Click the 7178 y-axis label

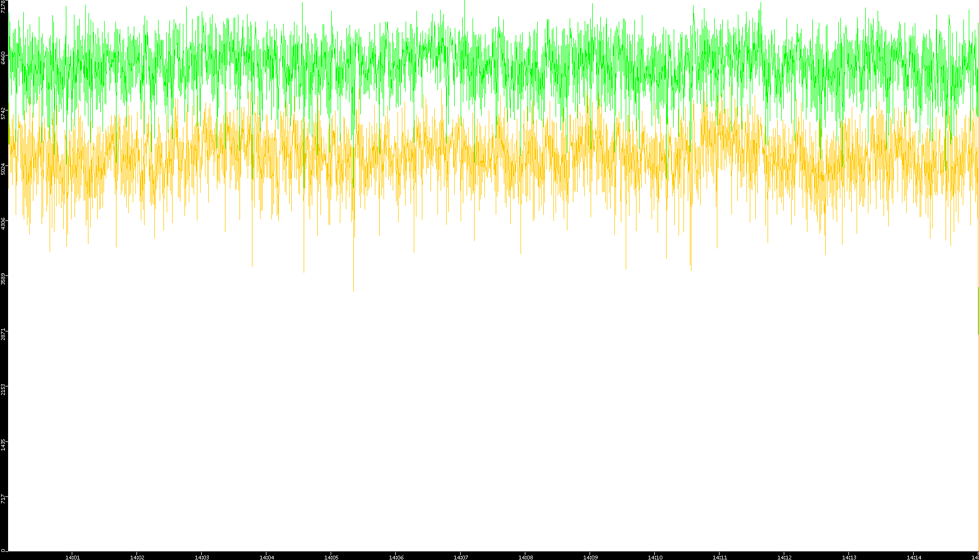(3, 6)
